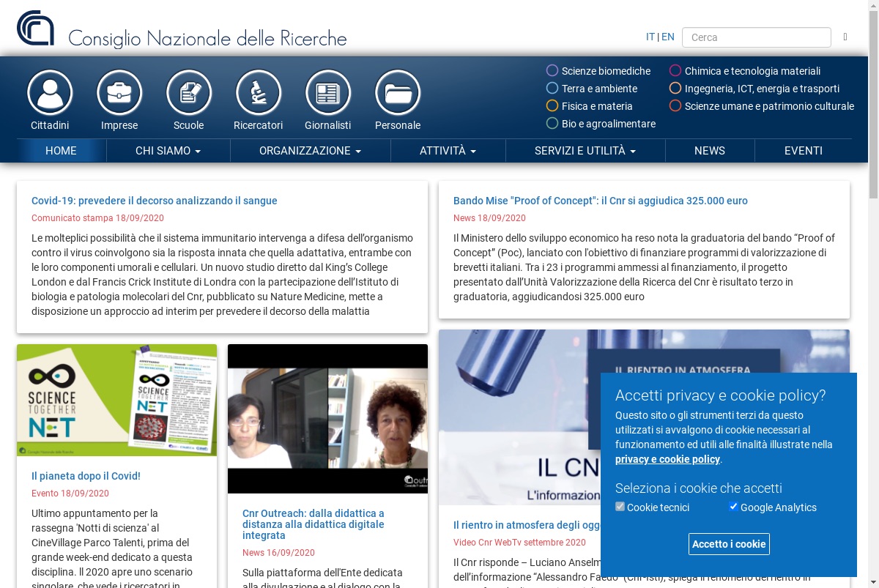Screen dimensions: 879x588
Task: Go to the HOME menu item
Action: tap(61, 151)
